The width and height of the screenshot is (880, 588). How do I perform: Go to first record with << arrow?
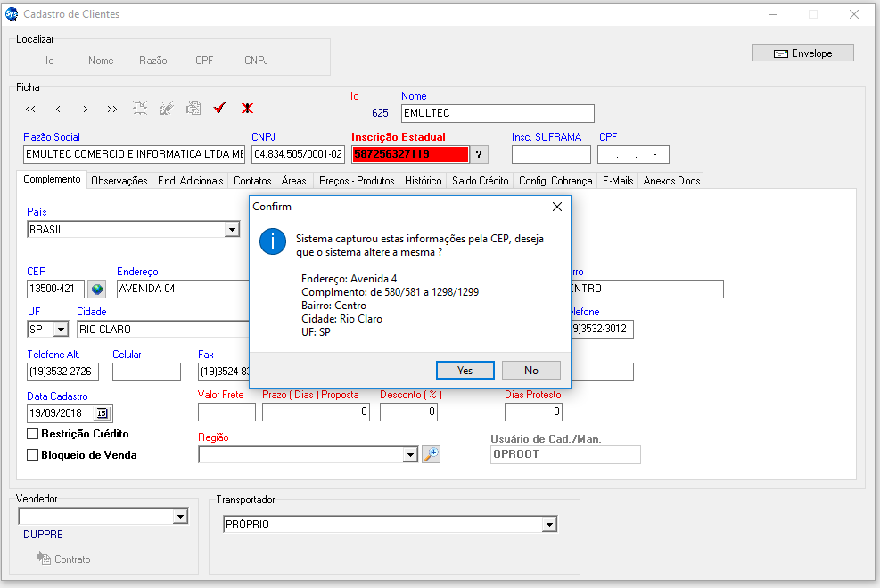coord(30,109)
